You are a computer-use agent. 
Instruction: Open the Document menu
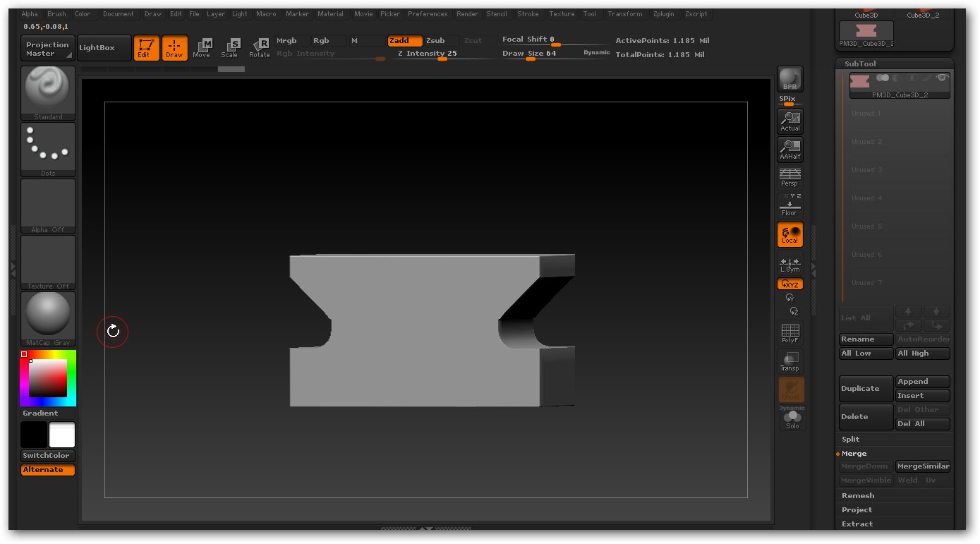tap(118, 14)
